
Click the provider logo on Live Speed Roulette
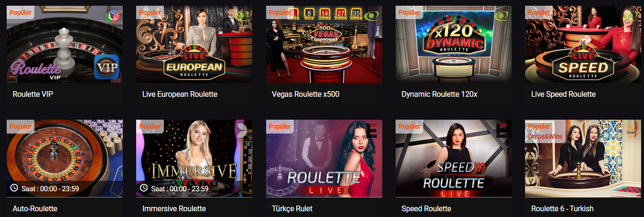coord(632,16)
